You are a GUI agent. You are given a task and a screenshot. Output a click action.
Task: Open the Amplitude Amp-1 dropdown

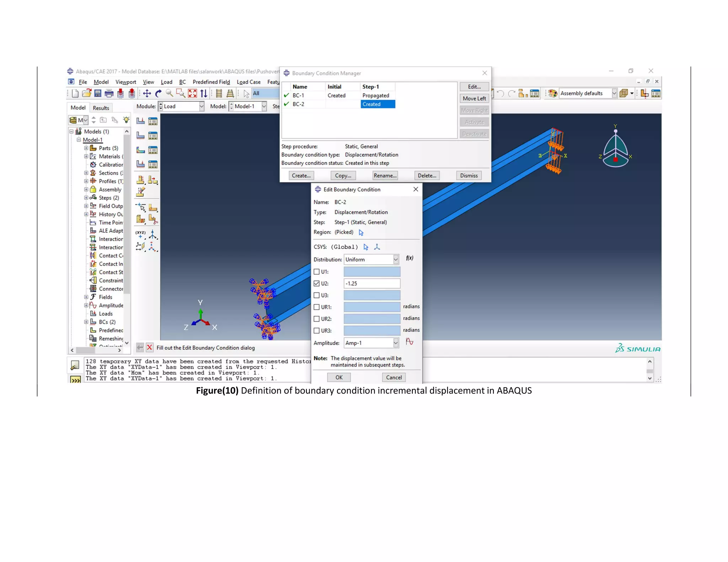pos(371,343)
